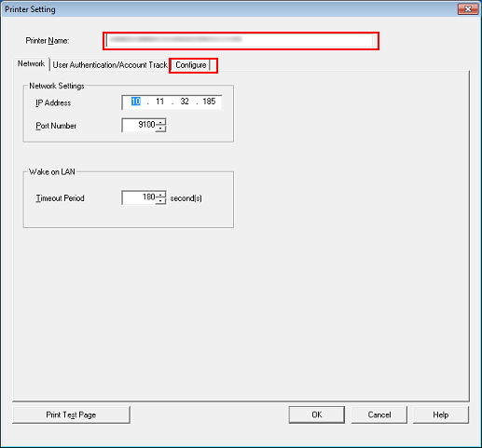This screenshot has height=448, width=482.
Task: Decrease Port Number with down arrow
Action: (160, 129)
